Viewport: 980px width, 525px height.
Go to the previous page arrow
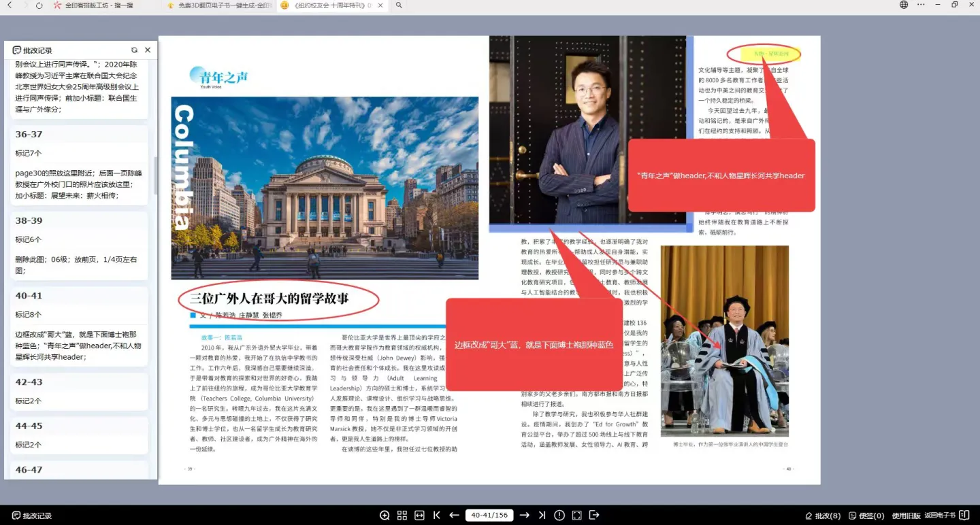[454, 515]
